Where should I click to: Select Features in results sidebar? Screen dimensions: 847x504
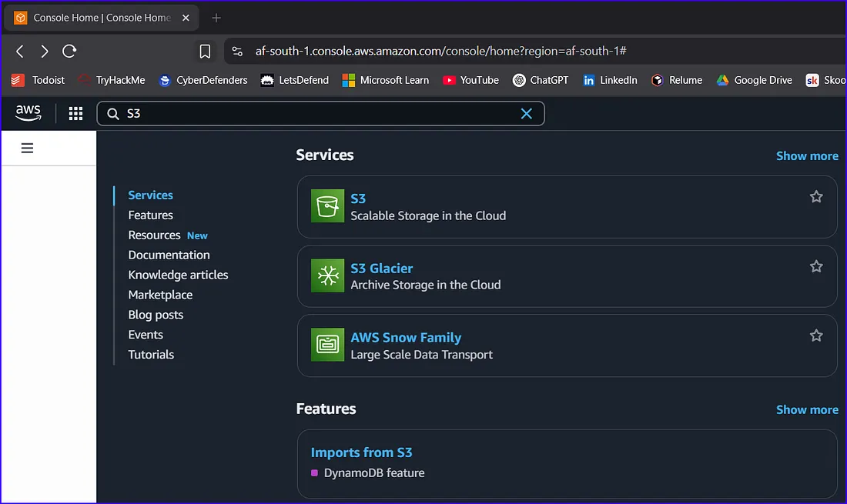pos(150,215)
